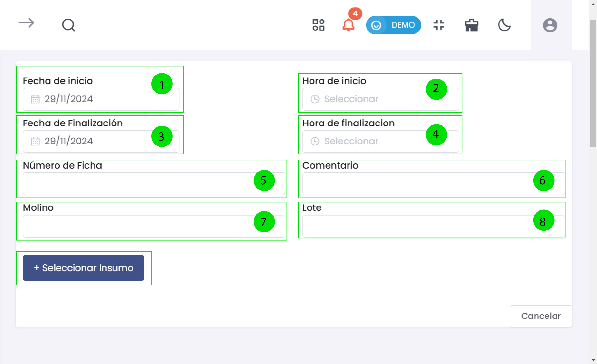Switch to dark mode moon icon
The height and width of the screenshot is (364, 597).
click(x=504, y=25)
